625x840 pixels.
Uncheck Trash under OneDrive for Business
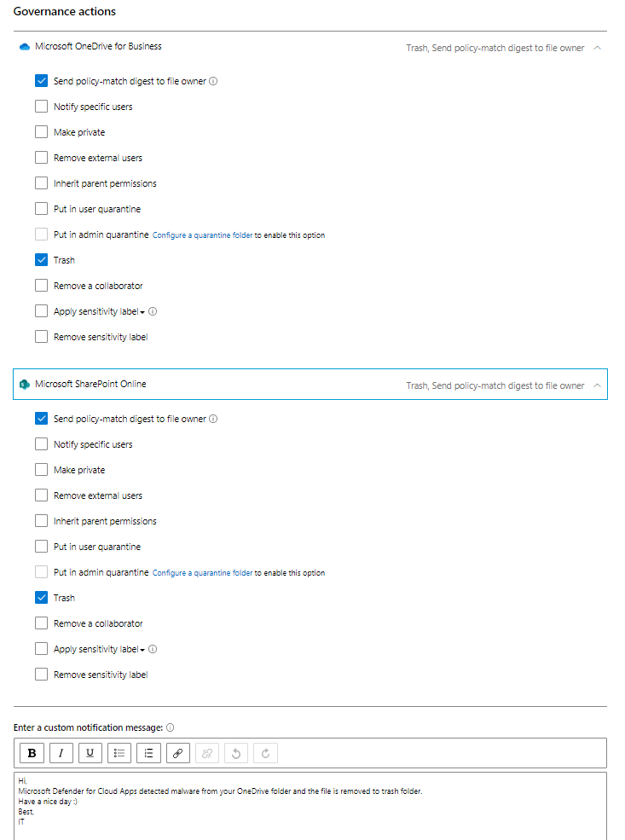tap(42, 260)
